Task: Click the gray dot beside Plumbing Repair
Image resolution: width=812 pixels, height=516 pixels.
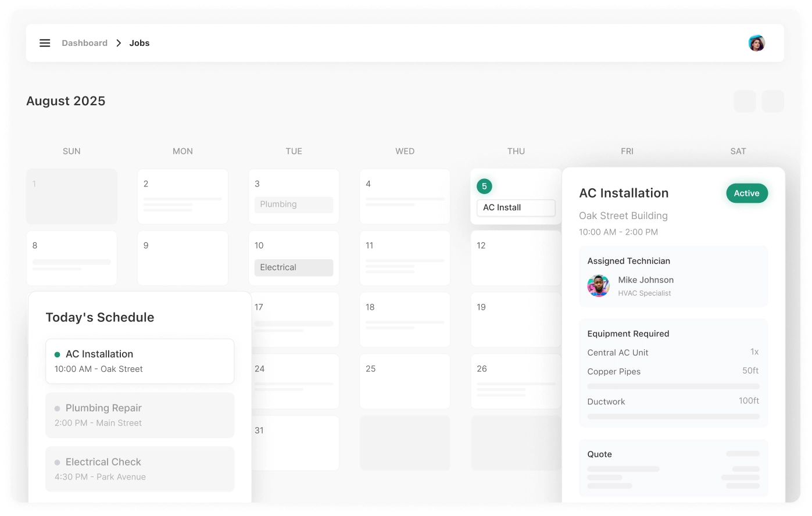Action: coord(57,408)
